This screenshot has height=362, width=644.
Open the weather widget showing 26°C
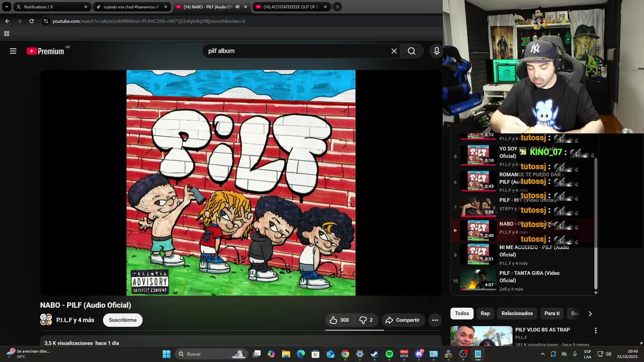tap(29, 354)
